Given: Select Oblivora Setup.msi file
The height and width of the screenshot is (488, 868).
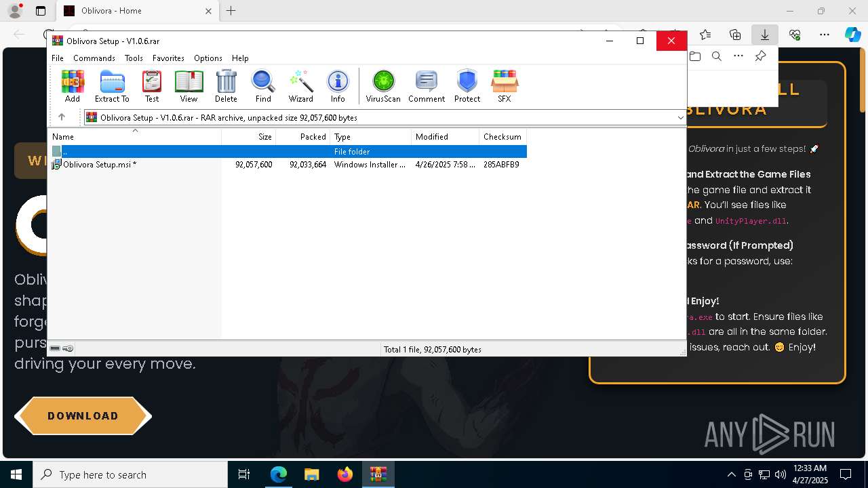Looking at the screenshot, I should (95, 164).
